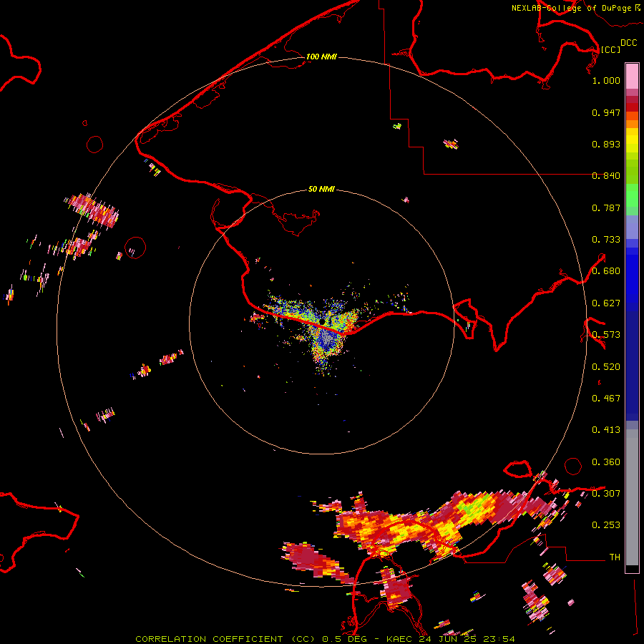Pick the bright green band on color bar
The width and height of the screenshot is (644, 644).
[x=632, y=195]
